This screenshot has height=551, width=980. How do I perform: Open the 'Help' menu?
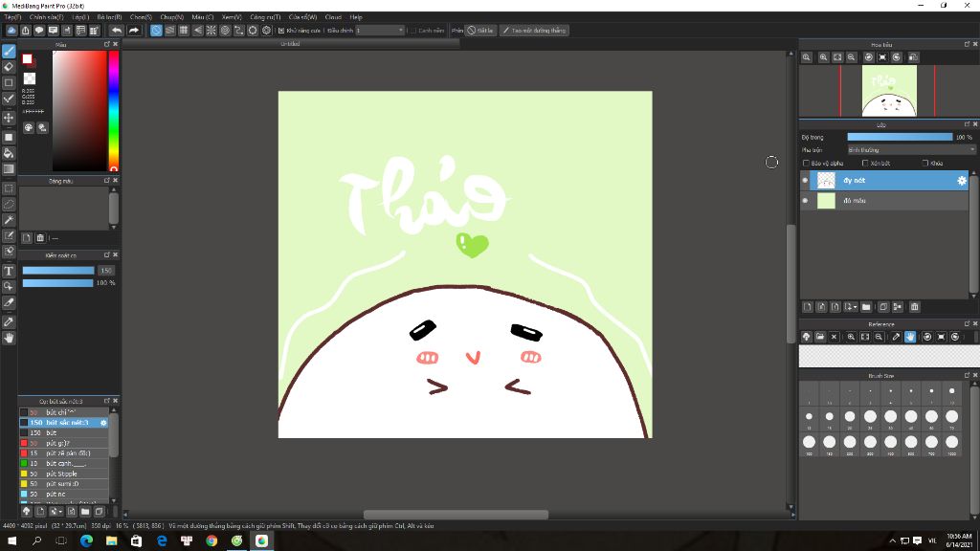(356, 17)
